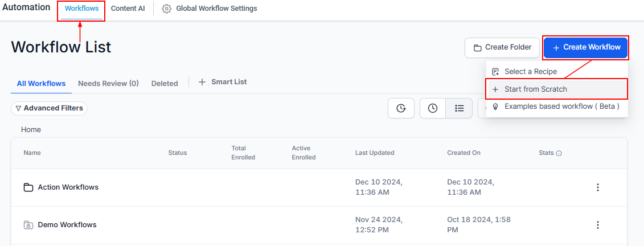
Task: Click the Create Folder button
Action: tap(502, 47)
